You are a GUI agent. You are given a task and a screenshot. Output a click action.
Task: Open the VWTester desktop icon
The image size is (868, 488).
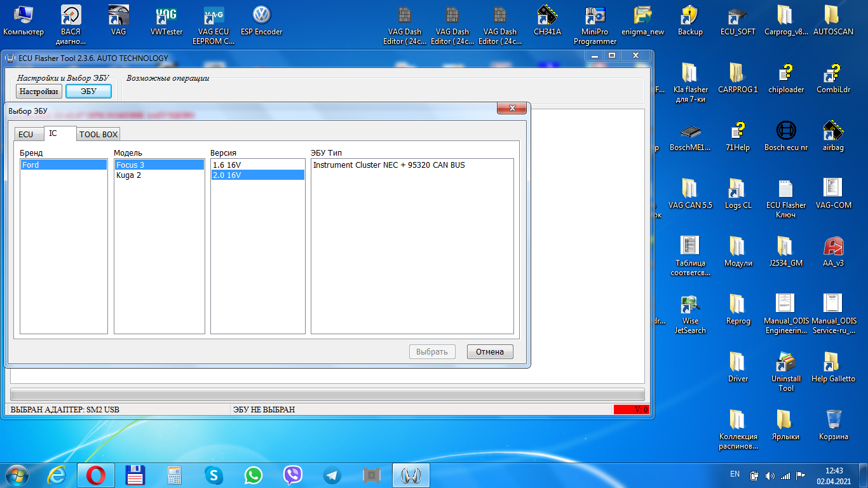pyautogui.click(x=166, y=19)
